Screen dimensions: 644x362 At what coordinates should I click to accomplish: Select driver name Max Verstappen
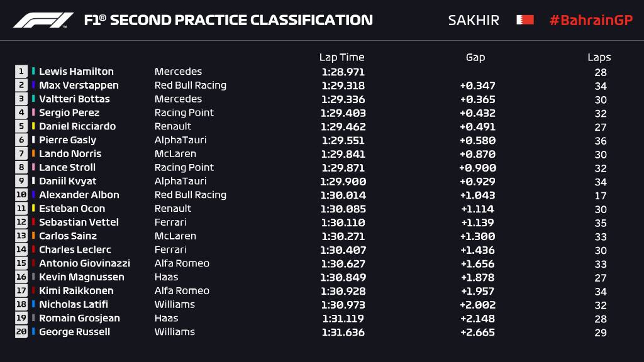coord(79,85)
